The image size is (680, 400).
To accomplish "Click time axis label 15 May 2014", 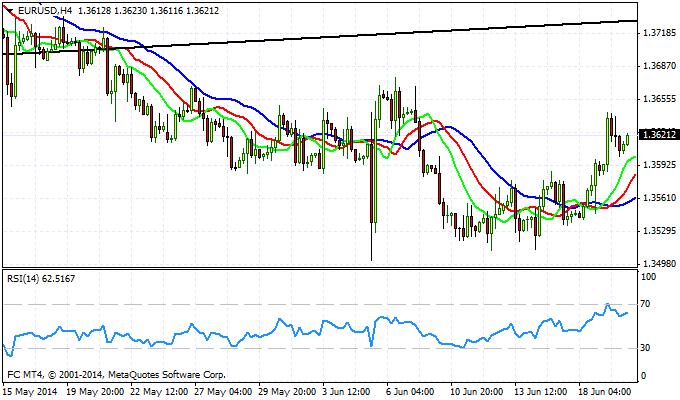I will [x=30, y=391].
